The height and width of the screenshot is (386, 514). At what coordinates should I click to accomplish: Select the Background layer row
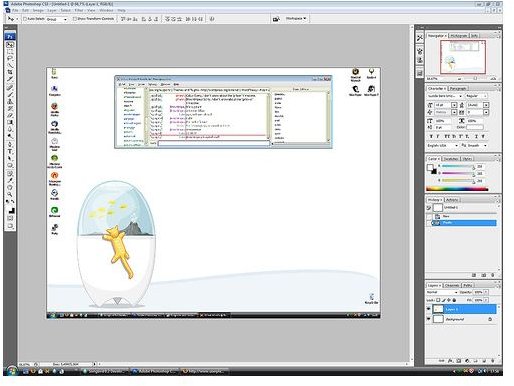463,319
